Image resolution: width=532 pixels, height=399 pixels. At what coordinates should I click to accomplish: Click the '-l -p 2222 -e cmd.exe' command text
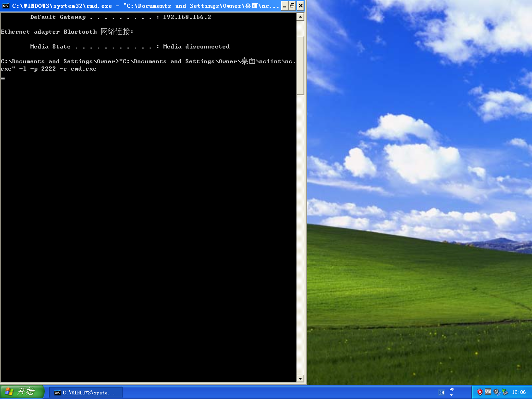point(58,69)
